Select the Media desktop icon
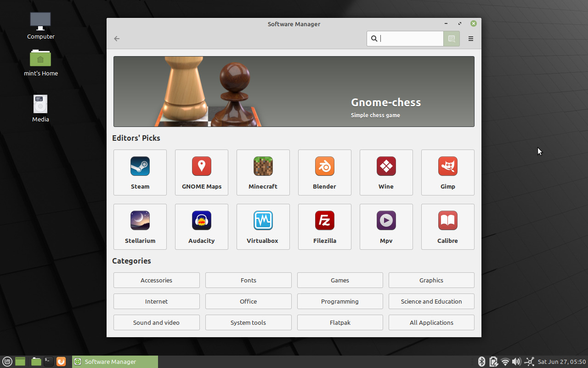Image resolution: width=588 pixels, height=368 pixels. [x=40, y=109]
